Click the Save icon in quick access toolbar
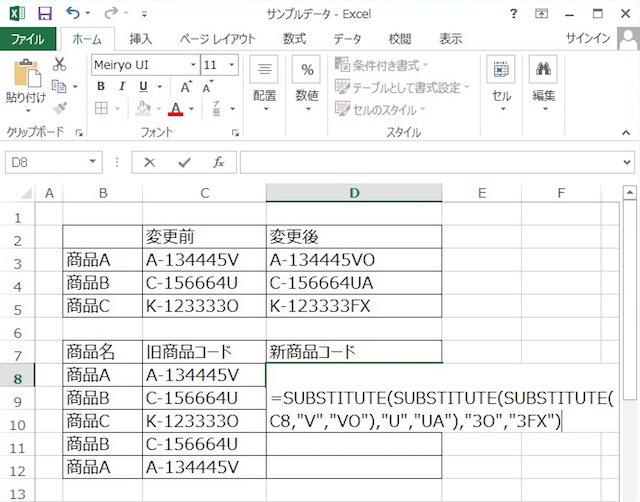This screenshot has width=640, height=502. click(44, 13)
